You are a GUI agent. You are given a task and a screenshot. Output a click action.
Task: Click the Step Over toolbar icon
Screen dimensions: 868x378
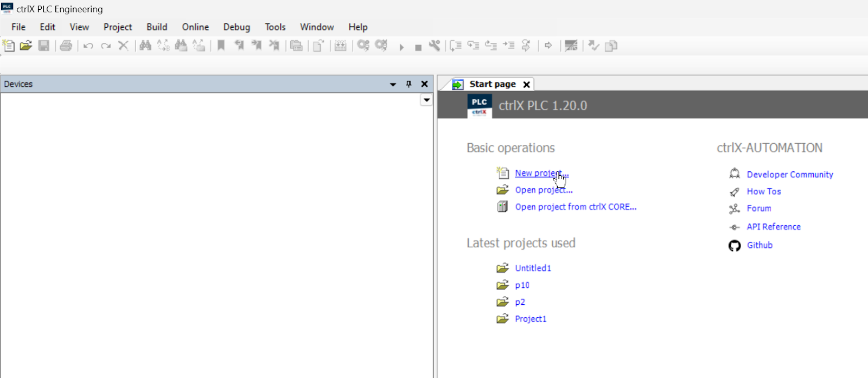(456, 46)
